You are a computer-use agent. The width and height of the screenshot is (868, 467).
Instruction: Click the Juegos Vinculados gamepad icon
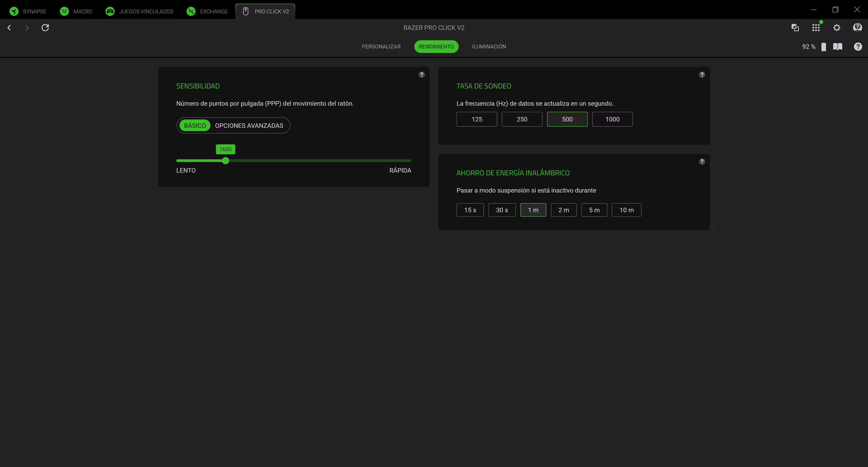(110, 12)
